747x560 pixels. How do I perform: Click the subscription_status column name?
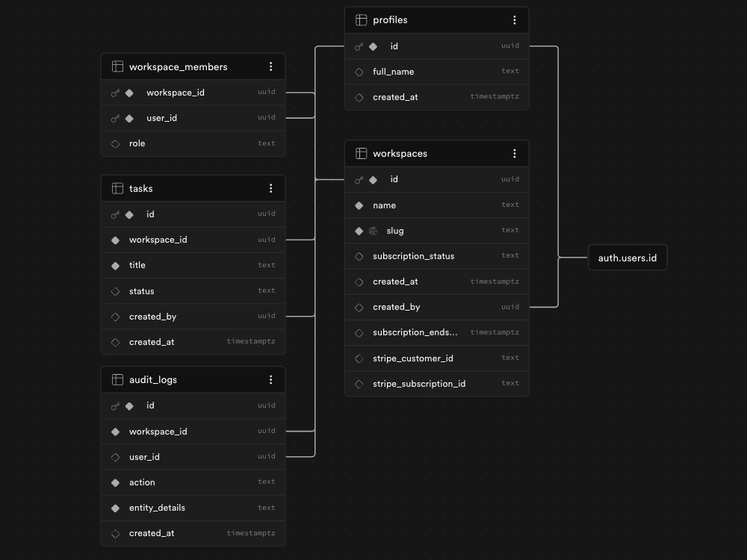[414, 256]
